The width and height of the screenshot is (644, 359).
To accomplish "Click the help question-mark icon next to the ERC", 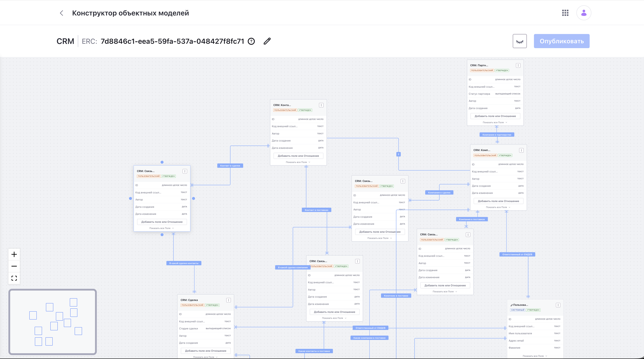I will point(252,41).
